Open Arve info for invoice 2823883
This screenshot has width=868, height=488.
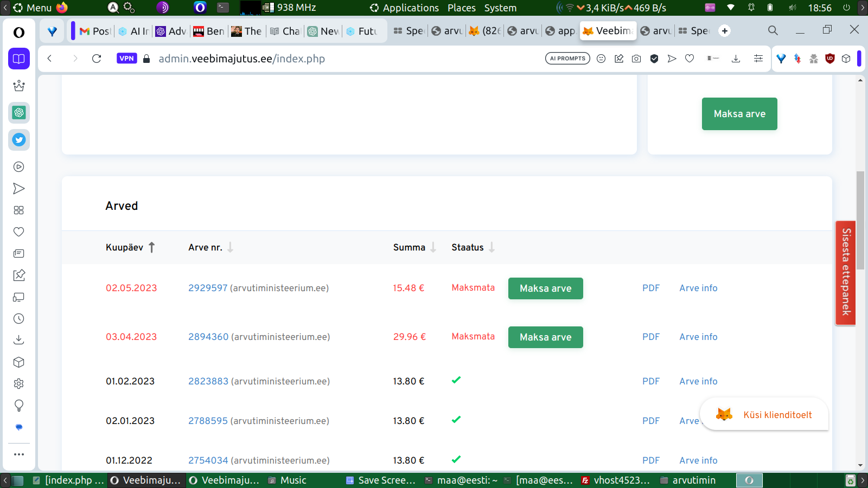click(698, 381)
